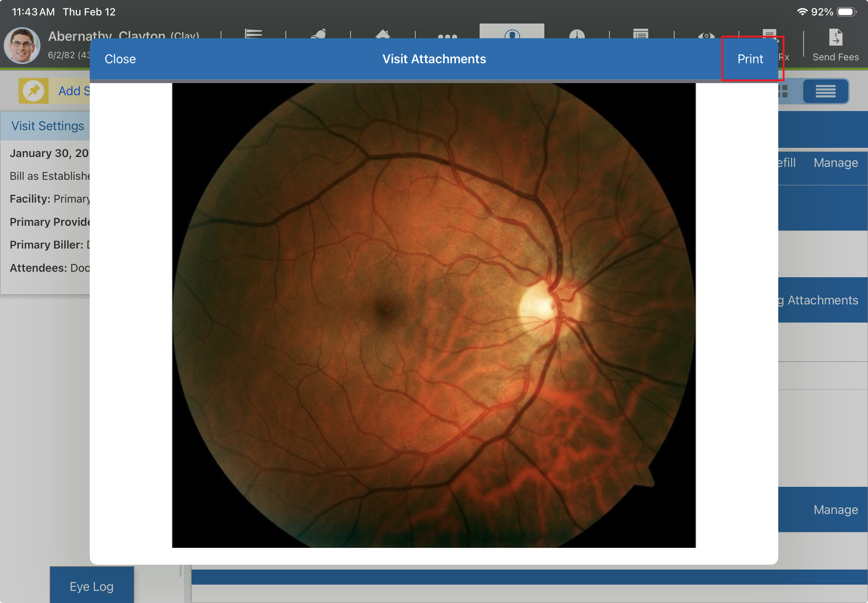The width and height of the screenshot is (868, 603).
Task: Click the yellow pin sticky note icon
Action: coord(33,91)
